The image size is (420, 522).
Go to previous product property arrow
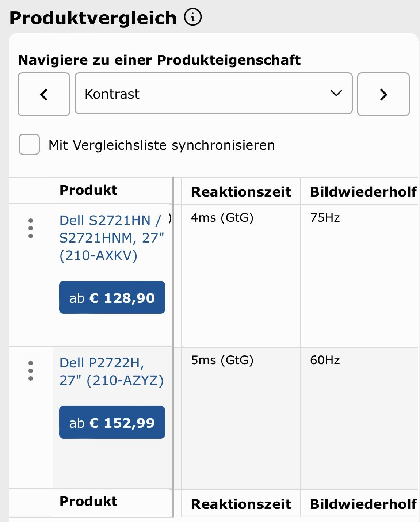[x=44, y=94]
